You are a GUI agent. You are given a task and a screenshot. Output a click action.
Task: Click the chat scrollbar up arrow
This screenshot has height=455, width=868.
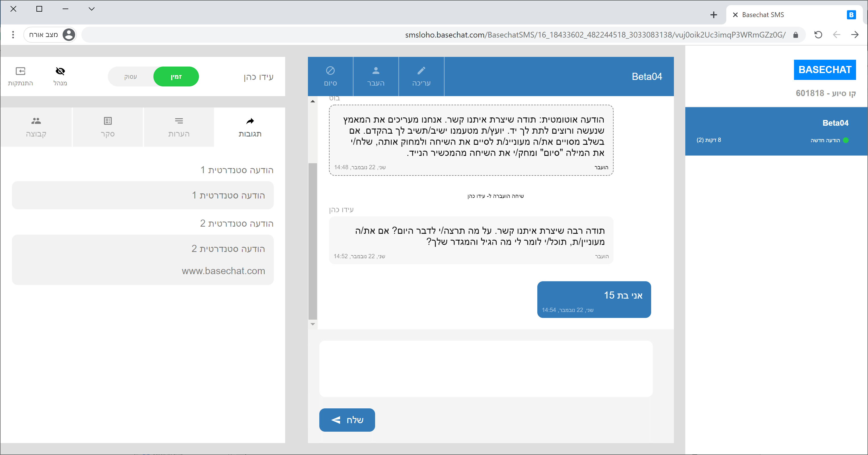point(313,101)
